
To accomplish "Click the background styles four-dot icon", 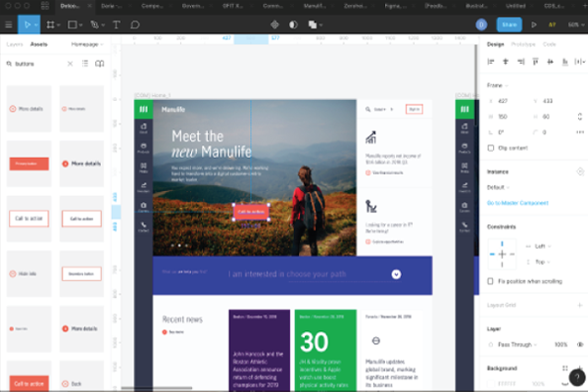I will click(x=565, y=368).
